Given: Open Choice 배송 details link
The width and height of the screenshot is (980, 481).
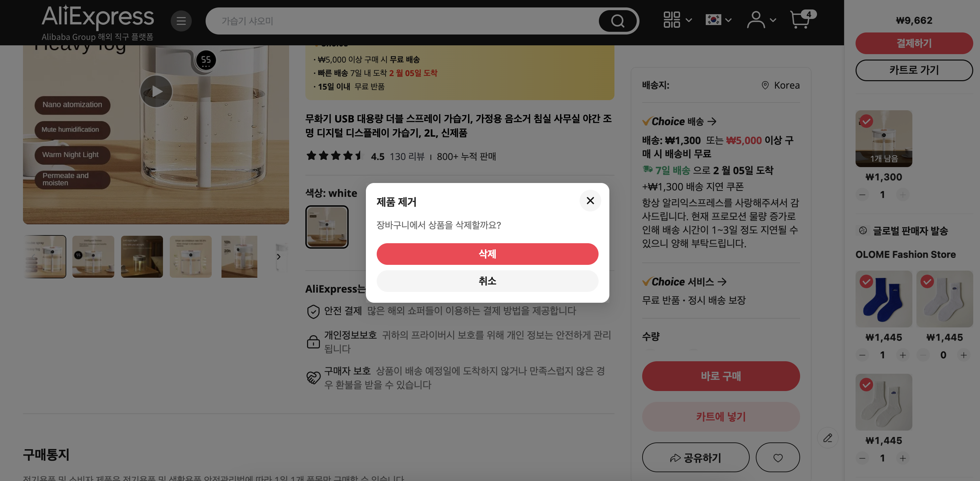Looking at the screenshot, I should coord(679,121).
